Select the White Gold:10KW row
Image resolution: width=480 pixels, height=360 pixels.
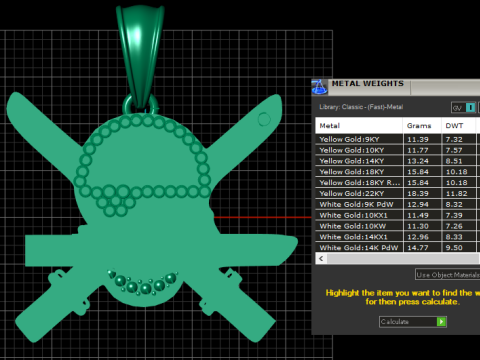[x=398, y=226]
